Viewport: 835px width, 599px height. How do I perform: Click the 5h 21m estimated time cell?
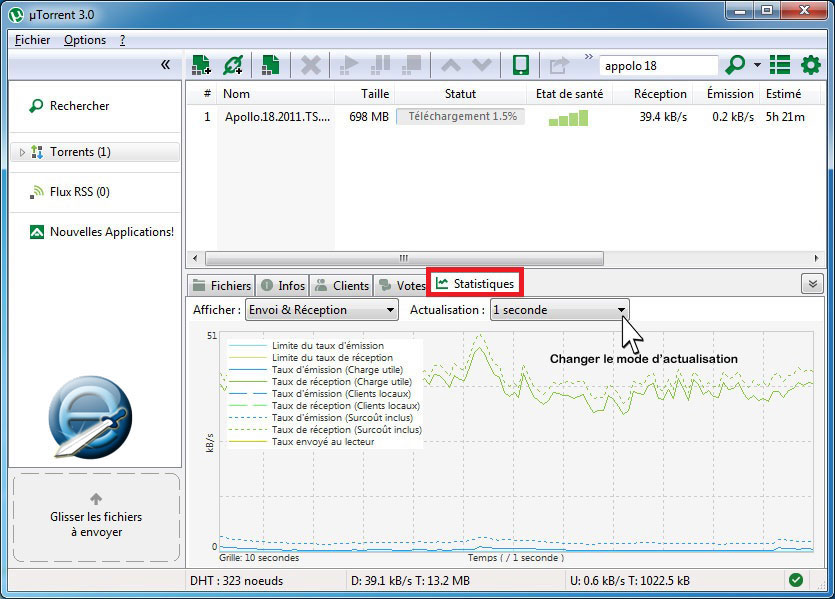(x=785, y=117)
